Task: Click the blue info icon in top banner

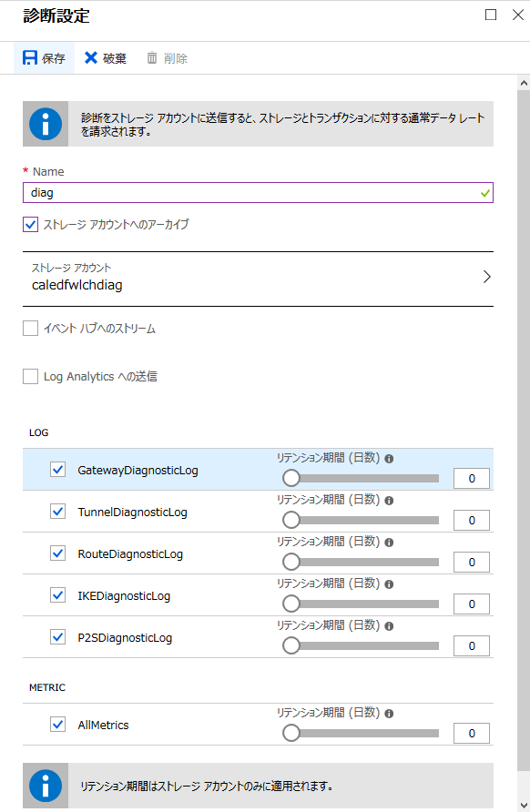Action: point(46,124)
